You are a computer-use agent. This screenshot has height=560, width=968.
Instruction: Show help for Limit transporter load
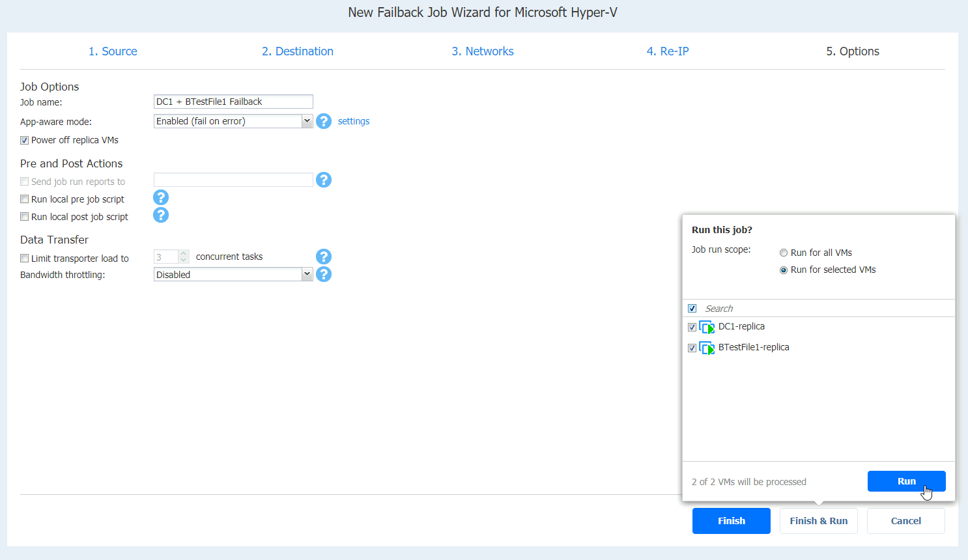324,257
